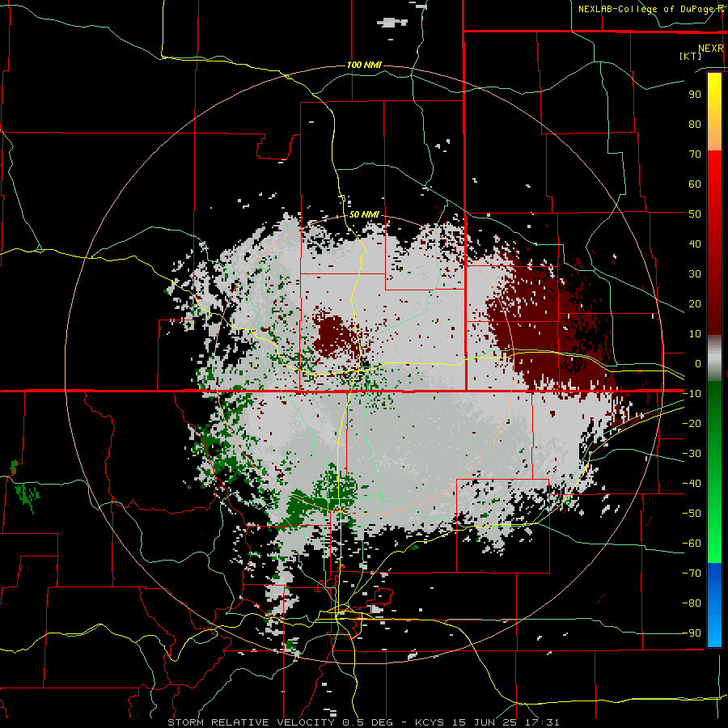Click the "[KT]" units label
The width and height of the screenshot is (728, 728).
click(x=690, y=56)
